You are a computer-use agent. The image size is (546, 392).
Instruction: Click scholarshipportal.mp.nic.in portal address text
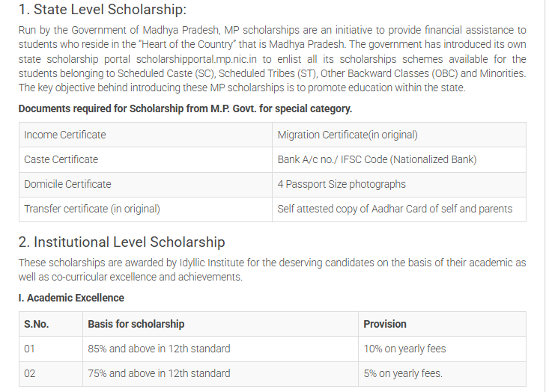click(x=196, y=59)
